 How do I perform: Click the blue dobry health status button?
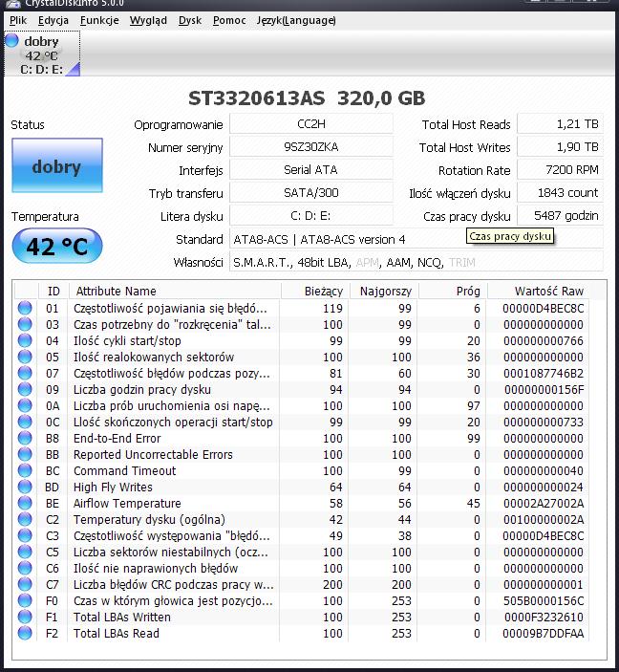coord(57,165)
